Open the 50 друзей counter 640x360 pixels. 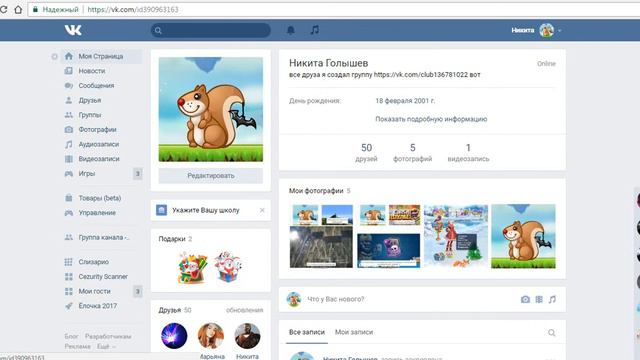(366, 152)
